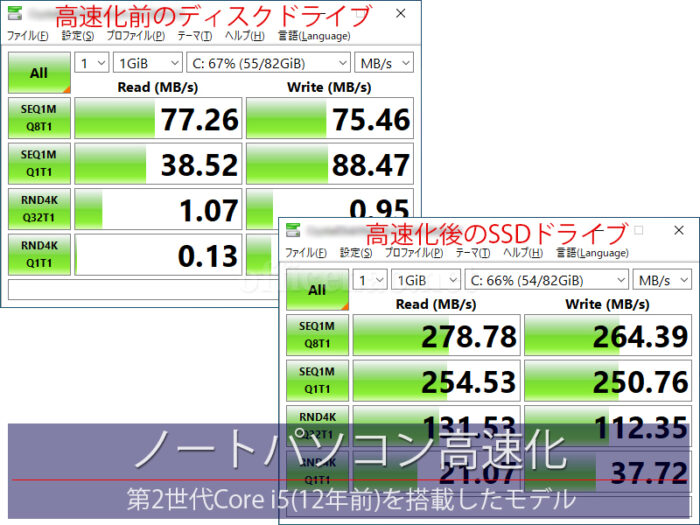
Task: Click the Write (MB/s) header in the SSD window
Action: pyautogui.click(x=607, y=304)
